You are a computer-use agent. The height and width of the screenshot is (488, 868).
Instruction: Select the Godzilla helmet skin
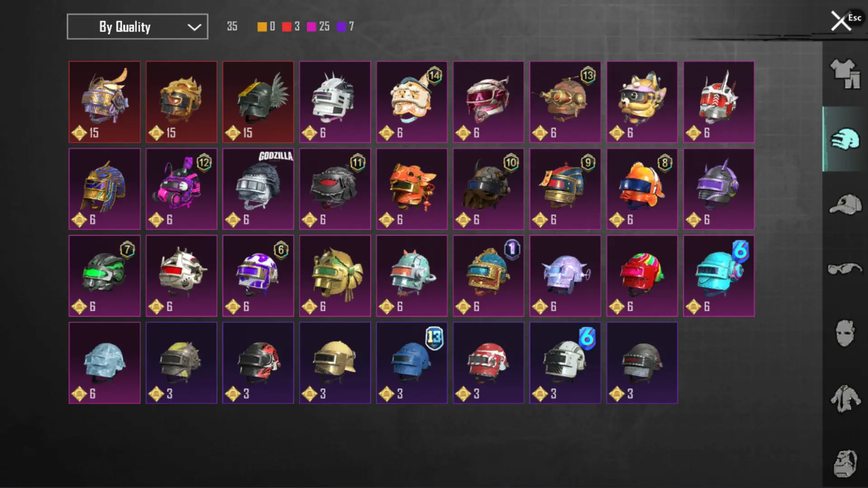point(258,189)
